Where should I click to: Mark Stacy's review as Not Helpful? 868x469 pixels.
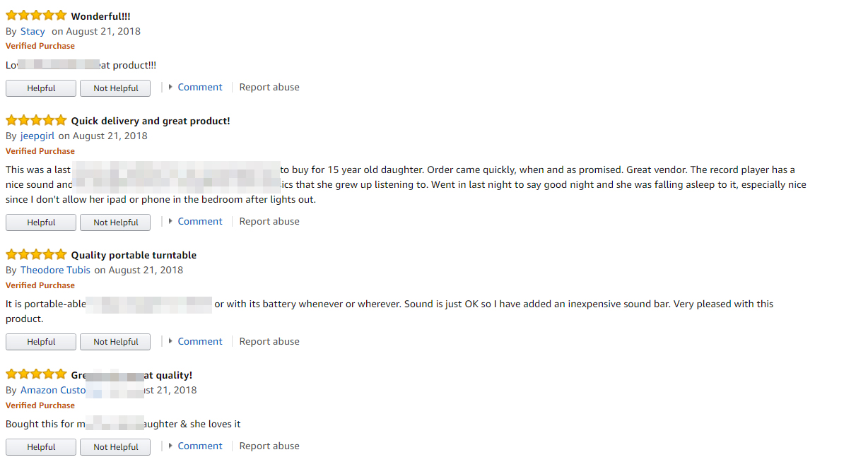[x=115, y=88]
